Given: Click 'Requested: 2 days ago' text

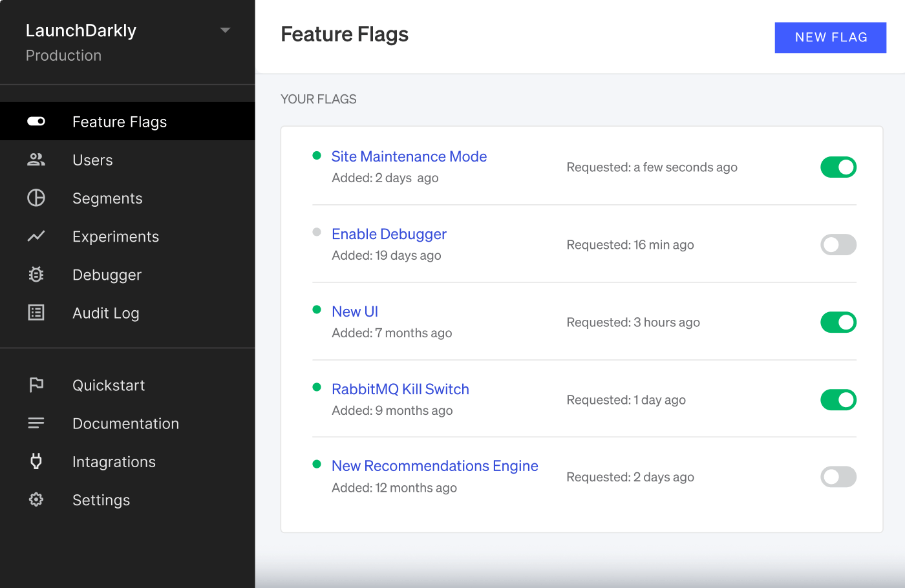Looking at the screenshot, I should click(630, 477).
